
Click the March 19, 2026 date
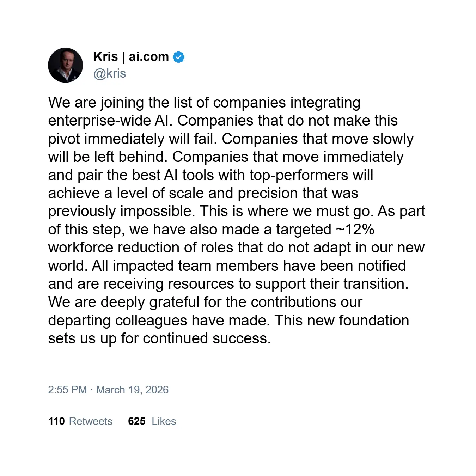[132, 390]
